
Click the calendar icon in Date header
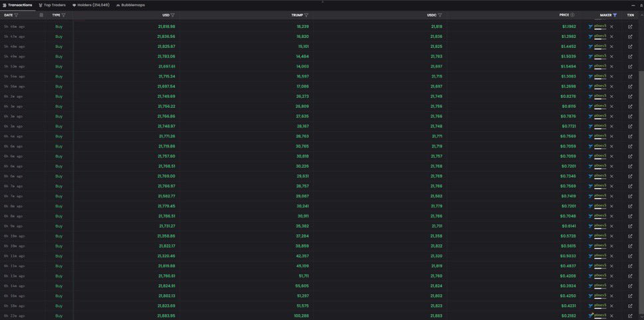(41, 15)
